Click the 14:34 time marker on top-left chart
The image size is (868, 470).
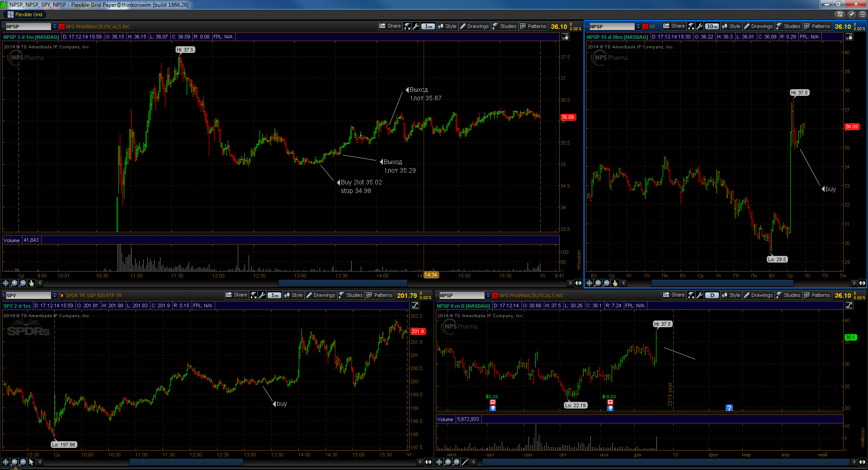(x=430, y=275)
